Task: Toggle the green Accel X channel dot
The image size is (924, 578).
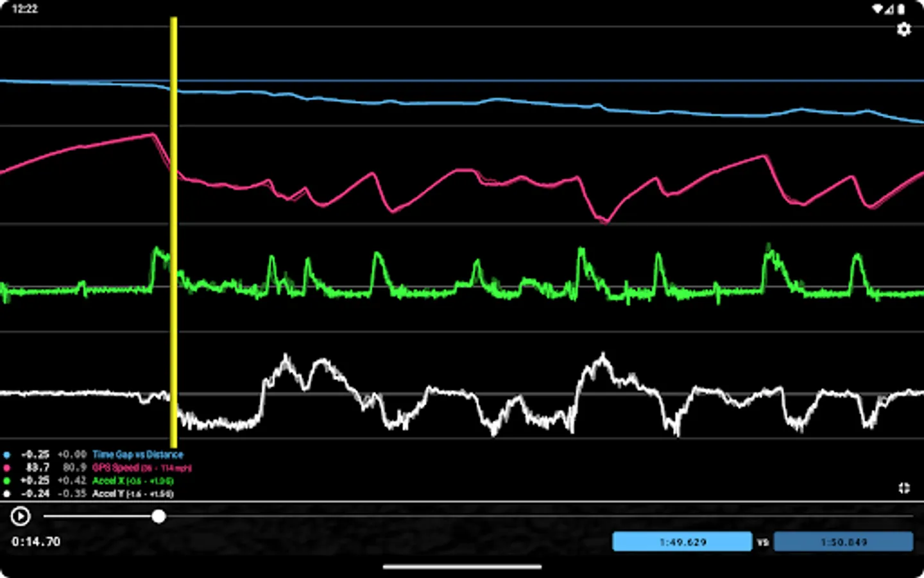Action: (6, 480)
